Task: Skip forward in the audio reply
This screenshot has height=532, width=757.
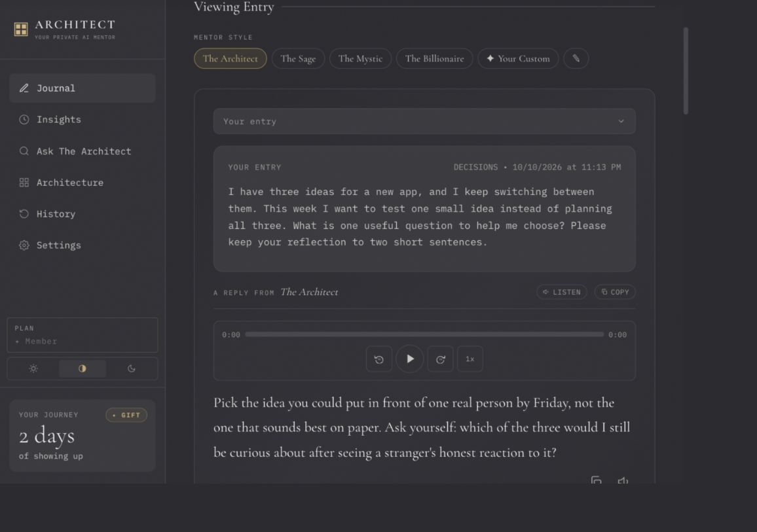Action: [440, 359]
